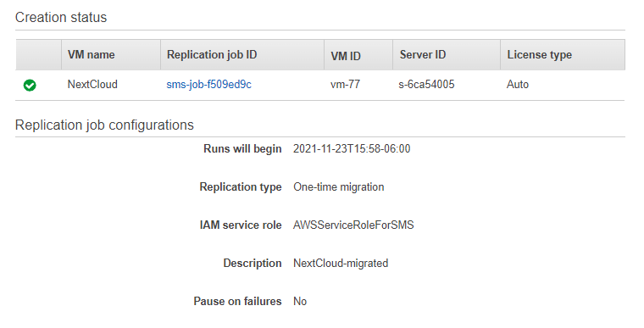Click the vm-77 VM ID cell
Screen dimensions: 644x328
[346, 84]
